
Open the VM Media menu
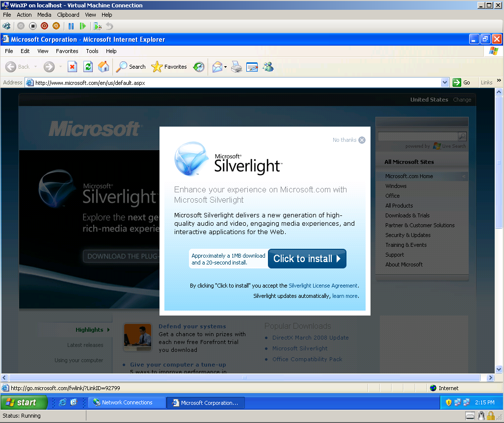point(44,15)
